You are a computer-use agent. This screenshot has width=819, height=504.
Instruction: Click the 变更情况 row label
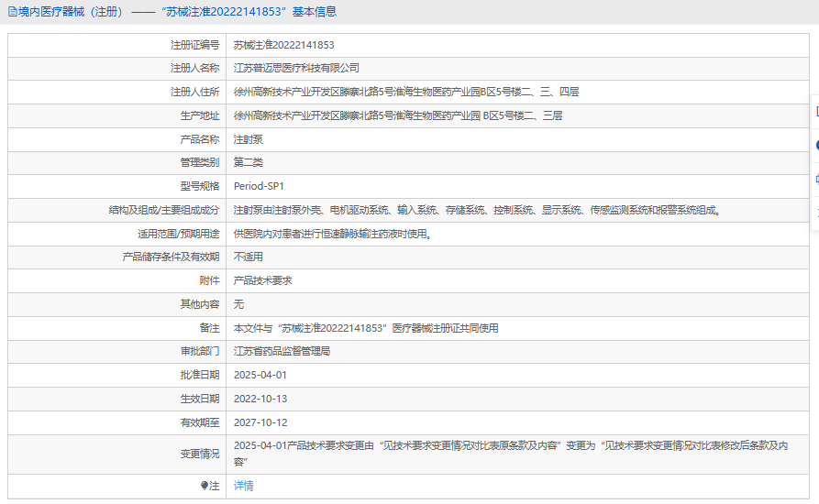200,454
